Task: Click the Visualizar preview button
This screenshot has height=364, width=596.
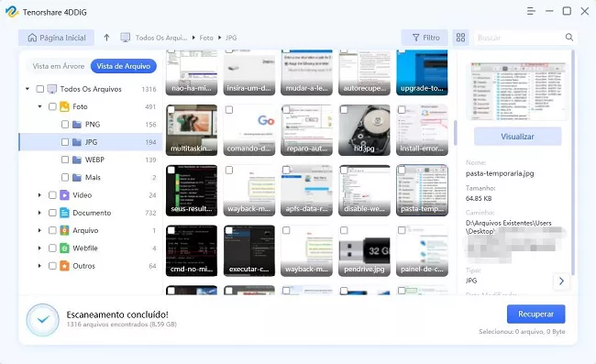Action: 517,137
